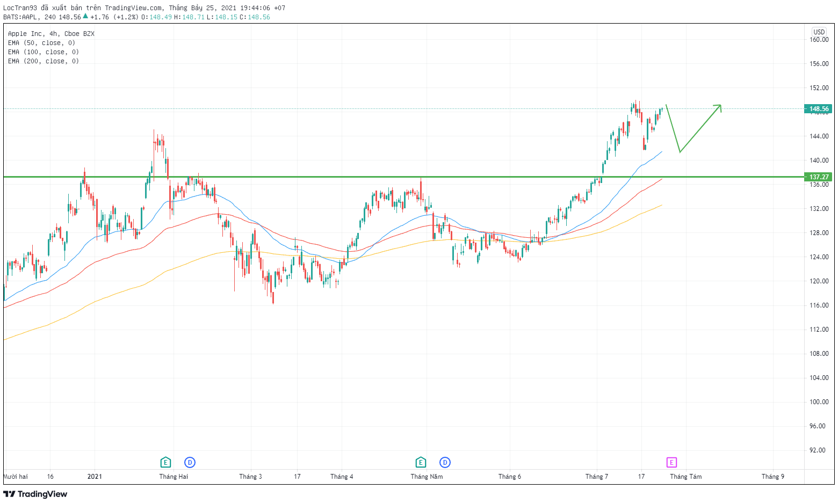Viewport: 838px width, 504px height.
Task: Click the LocTran93 publisher header text
Action: click(x=20, y=8)
